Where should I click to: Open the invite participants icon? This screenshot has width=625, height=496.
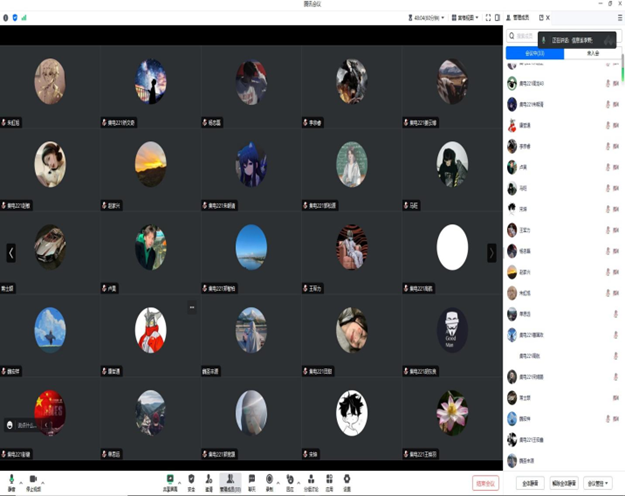tap(209, 480)
